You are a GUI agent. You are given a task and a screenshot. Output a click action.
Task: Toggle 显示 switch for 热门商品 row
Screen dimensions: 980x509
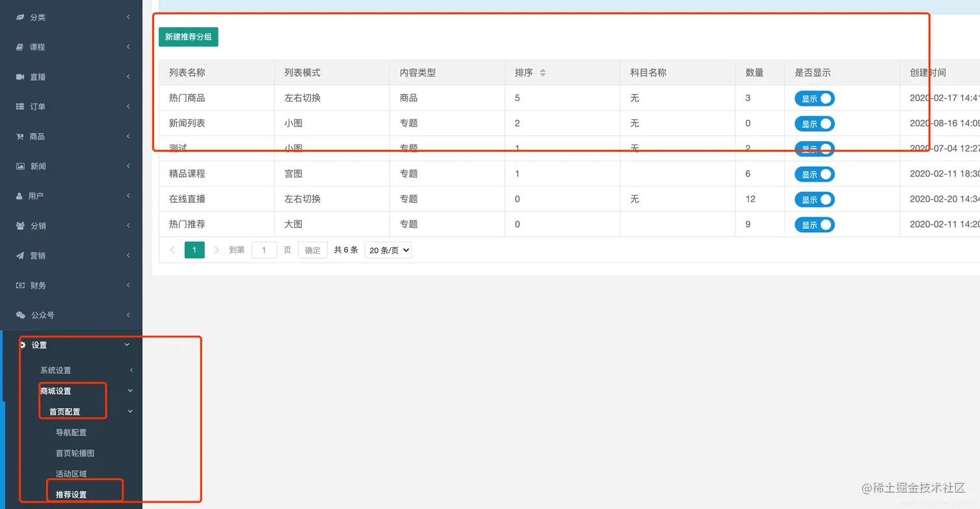coord(815,99)
